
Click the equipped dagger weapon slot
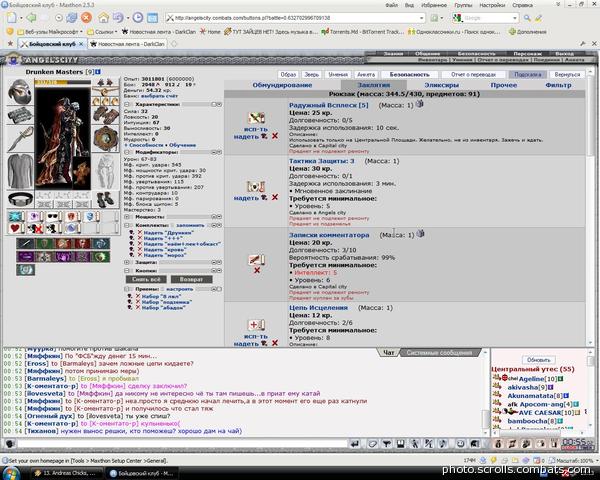click(20, 139)
